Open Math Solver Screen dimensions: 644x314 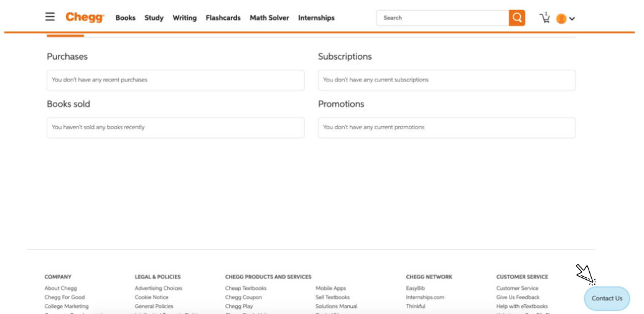click(x=269, y=18)
